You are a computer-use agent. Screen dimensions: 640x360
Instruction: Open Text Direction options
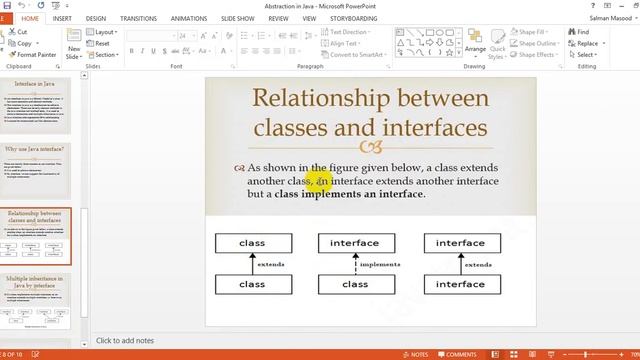345,32
